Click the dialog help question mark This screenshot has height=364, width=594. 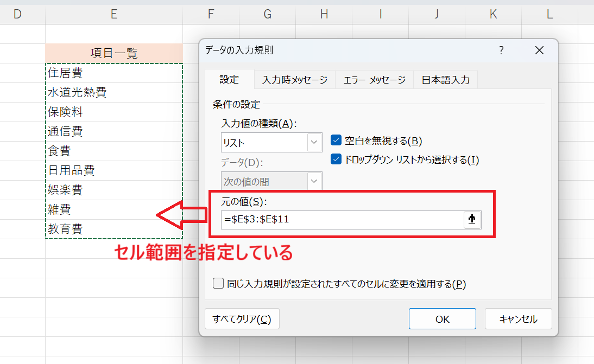[x=501, y=50]
